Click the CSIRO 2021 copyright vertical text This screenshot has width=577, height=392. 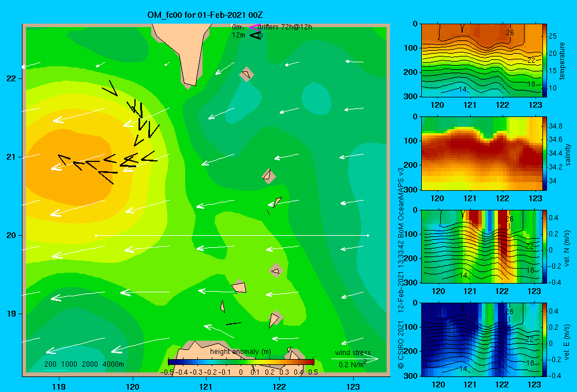click(x=401, y=344)
